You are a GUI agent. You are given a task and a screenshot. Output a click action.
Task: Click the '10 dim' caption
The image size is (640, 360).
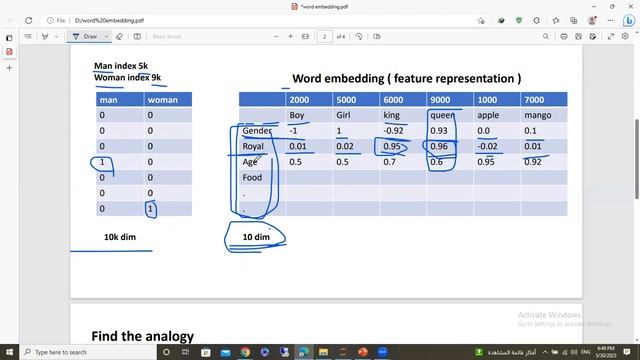pos(256,237)
